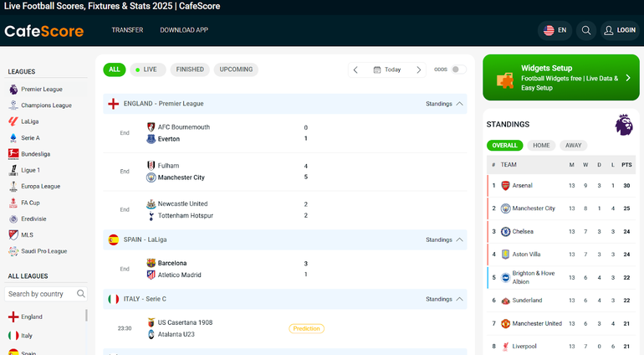The width and height of the screenshot is (644, 355).
Task: Click the Barcelona club crest
Action: click(151, 263)
